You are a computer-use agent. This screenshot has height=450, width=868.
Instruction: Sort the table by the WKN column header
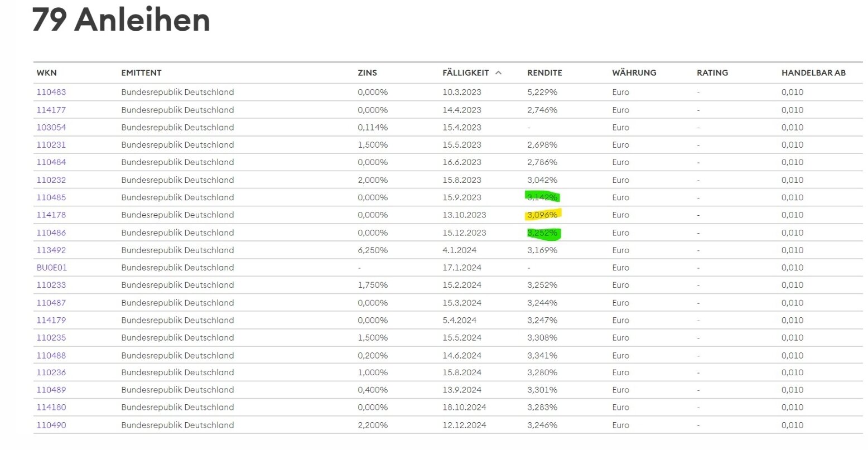(x=47, y=72)
